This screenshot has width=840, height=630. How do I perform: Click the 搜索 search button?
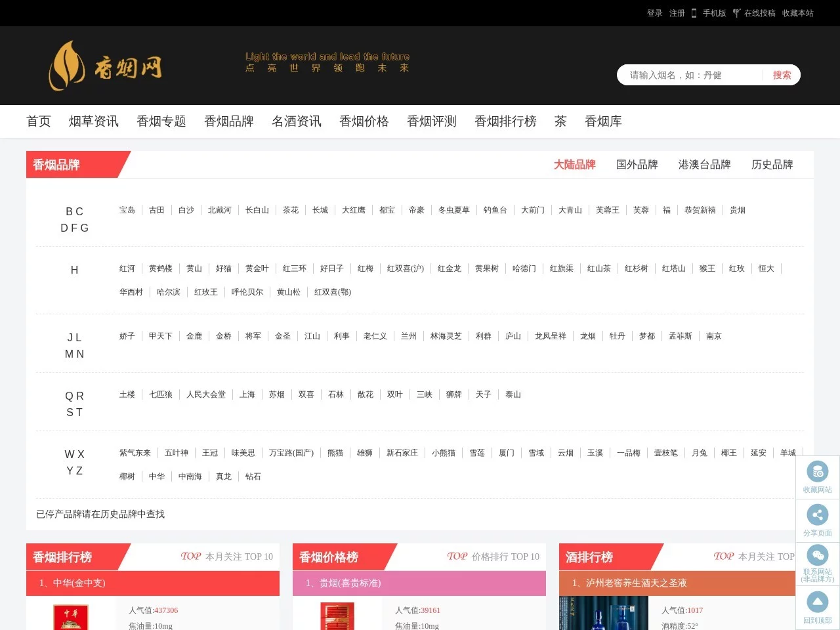[x=782, y=75]
